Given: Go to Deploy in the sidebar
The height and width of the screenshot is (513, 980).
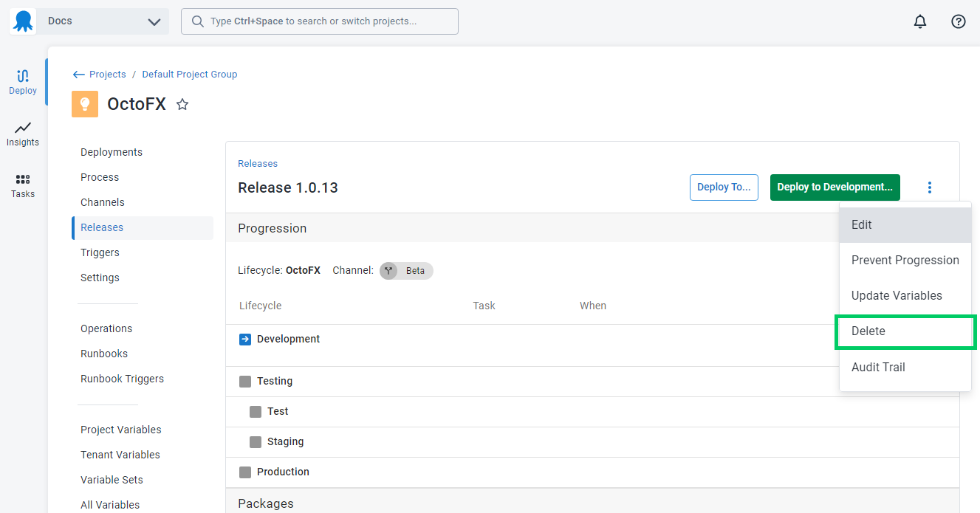Looking at the screenshot, I should coord(23,82).
